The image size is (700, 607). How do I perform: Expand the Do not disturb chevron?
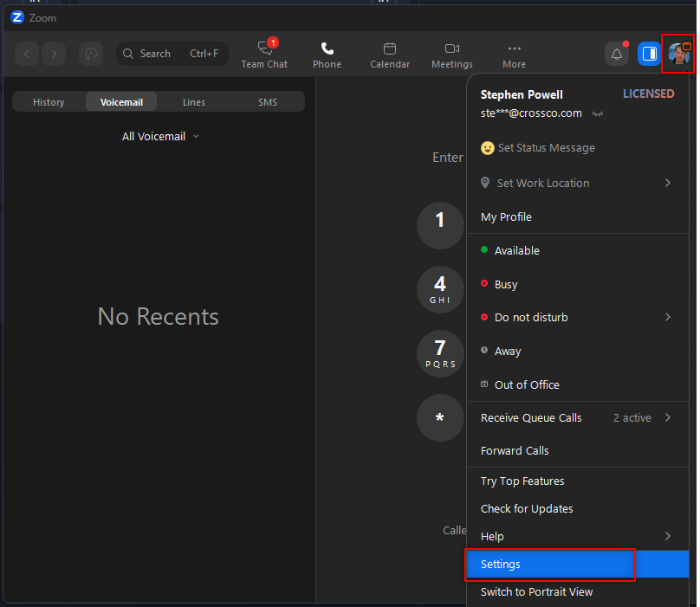(668, 317)
